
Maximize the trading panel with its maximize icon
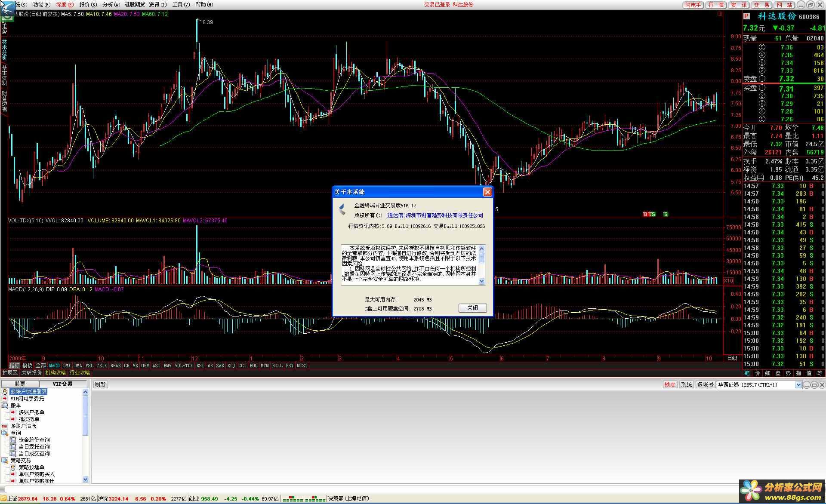(x=814, y=385)
